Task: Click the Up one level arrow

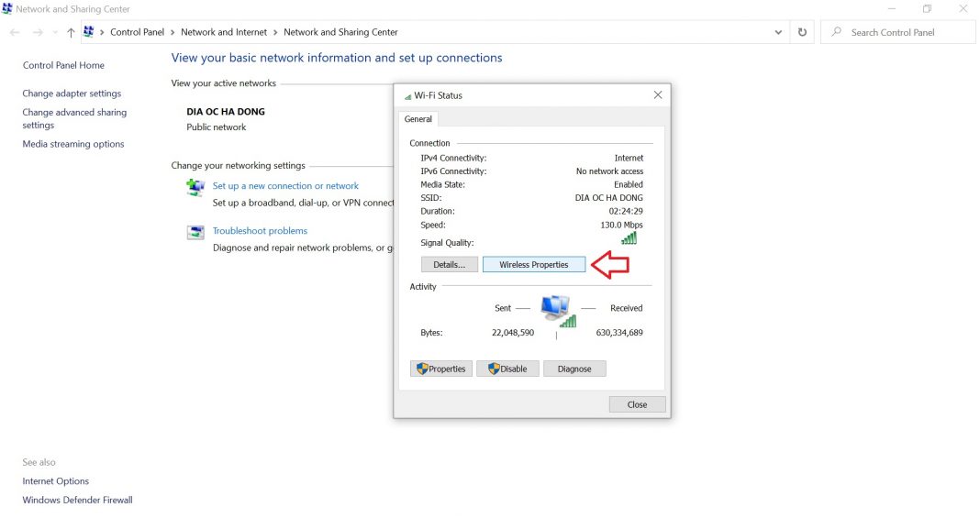Action: pyautogui.click(x=71, y=32)
